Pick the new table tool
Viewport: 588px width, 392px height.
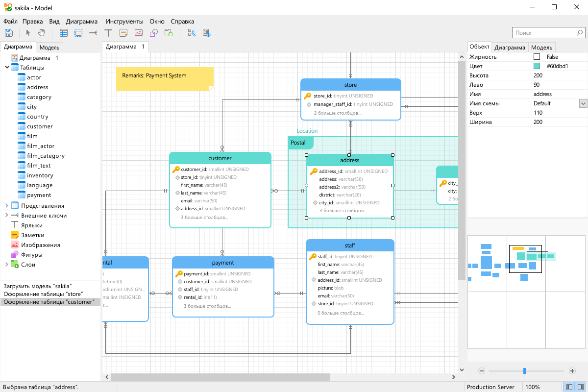[x=64, y=33]
